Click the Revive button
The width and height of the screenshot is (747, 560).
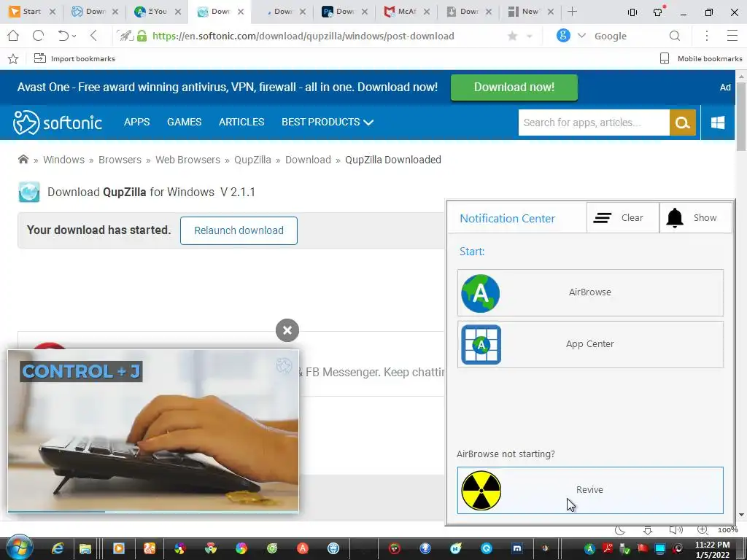(590, 490)
